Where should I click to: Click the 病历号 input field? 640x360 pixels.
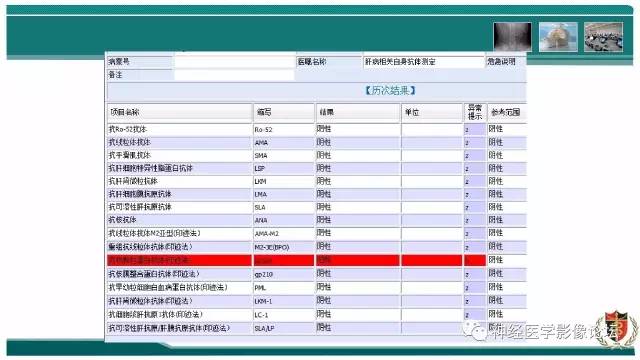click(234, 62)
